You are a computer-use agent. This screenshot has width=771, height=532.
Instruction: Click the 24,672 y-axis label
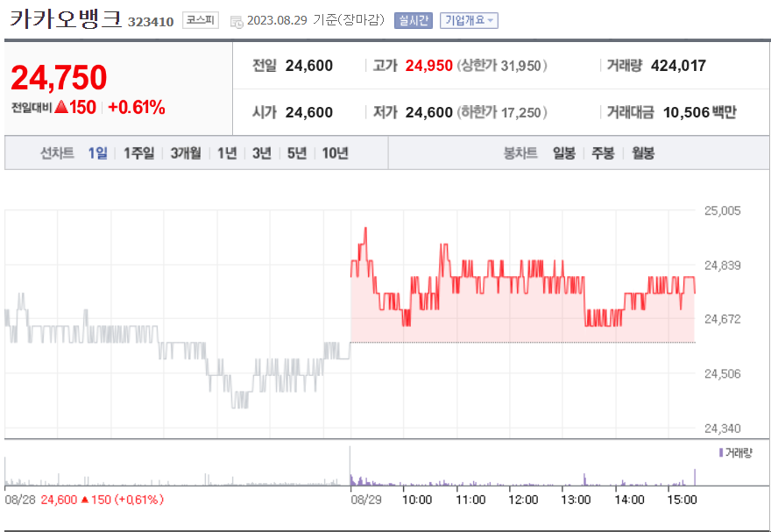point(722,319)
